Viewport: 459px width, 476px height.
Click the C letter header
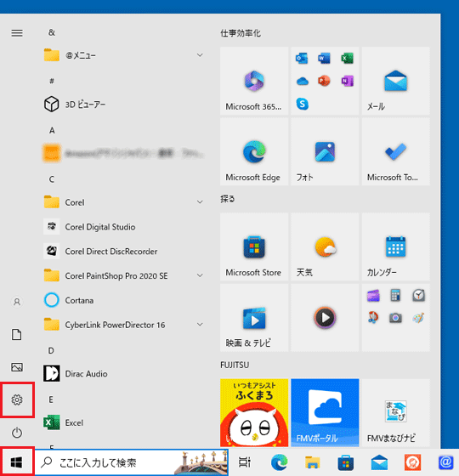tap(52, 179)
